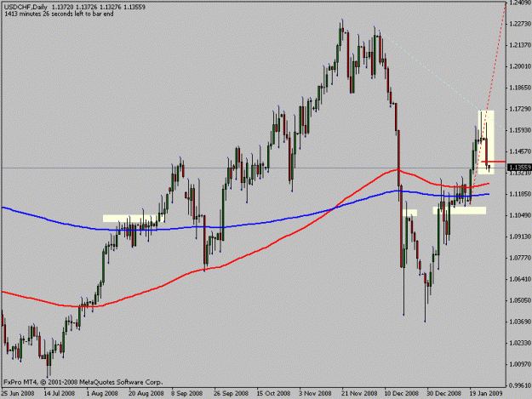Click the 3 Nov 2008 date label
The width and height of the screenshot is (532, 399).
315,394
